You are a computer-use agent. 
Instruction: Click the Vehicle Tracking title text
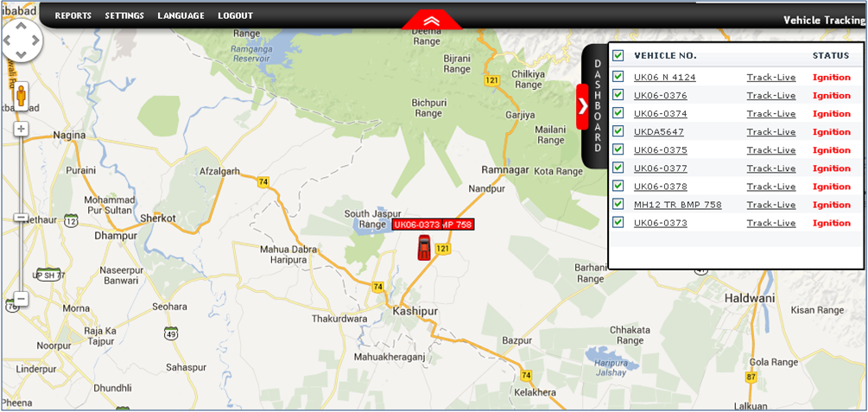pyautogui.click(x=824, y=20)
